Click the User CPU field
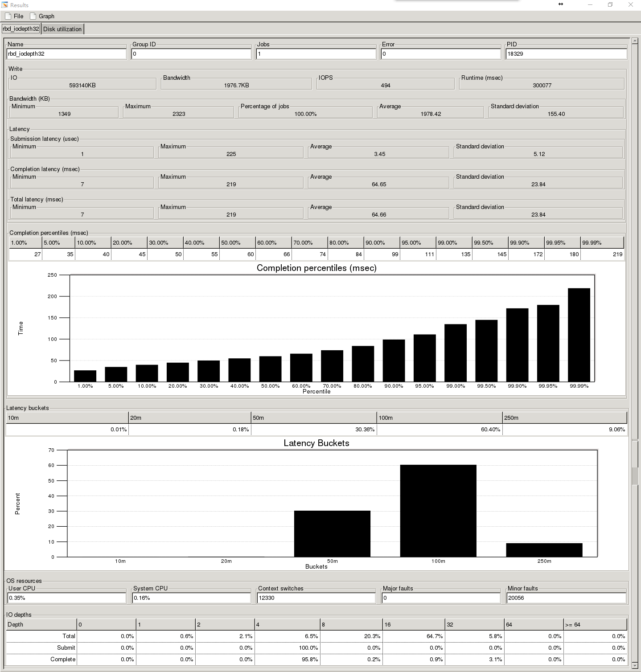641x672 pixels. 67,598
